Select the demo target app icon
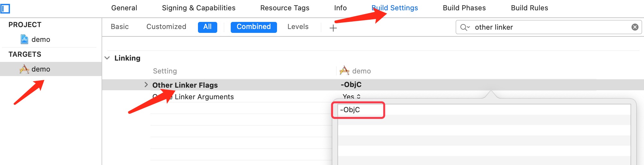The width and height of the screenshot is (644, 165). [24, 69]
